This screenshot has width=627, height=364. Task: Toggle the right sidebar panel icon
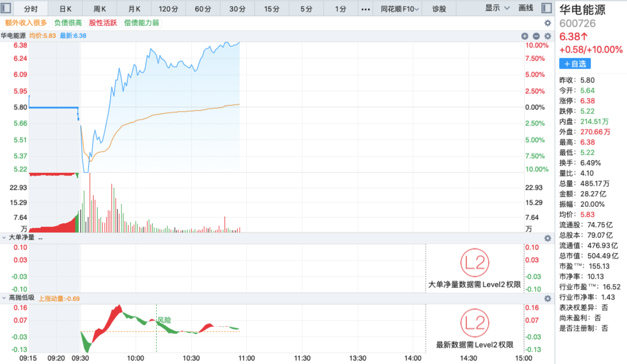546,8
